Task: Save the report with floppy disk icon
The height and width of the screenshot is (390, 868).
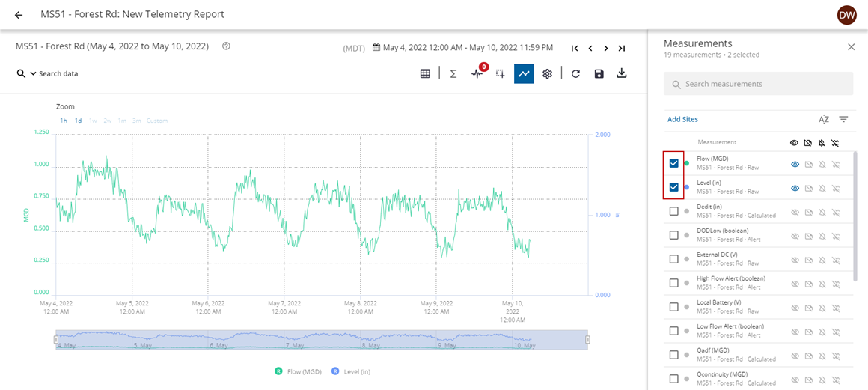Action: [x=599, y=73]
